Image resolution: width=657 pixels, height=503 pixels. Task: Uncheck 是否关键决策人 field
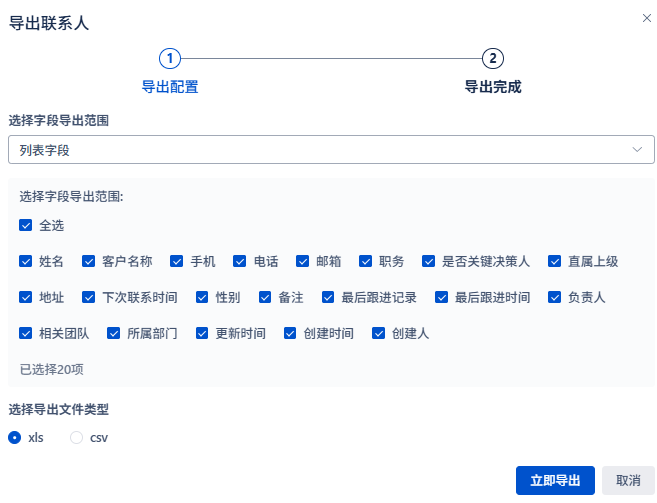[x=428, y=261]
